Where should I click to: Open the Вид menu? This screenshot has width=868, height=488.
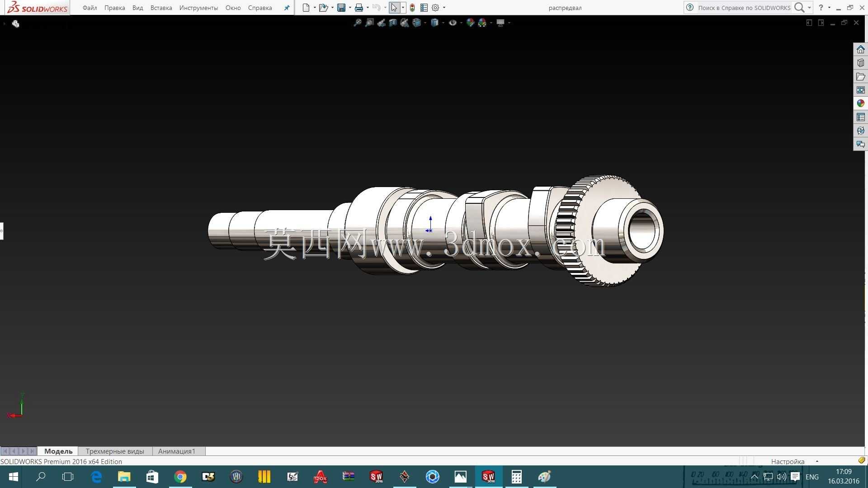tap(138, 8)
